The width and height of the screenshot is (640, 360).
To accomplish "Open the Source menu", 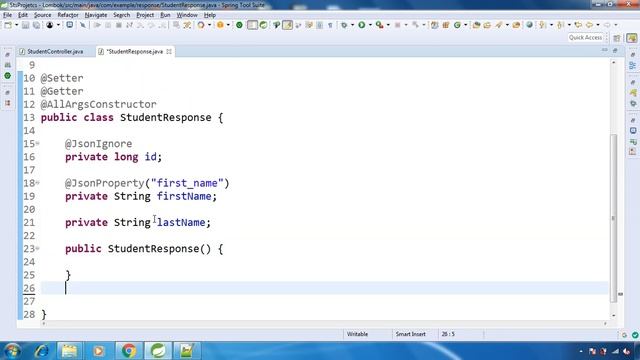I will click(x=42, y=15).
